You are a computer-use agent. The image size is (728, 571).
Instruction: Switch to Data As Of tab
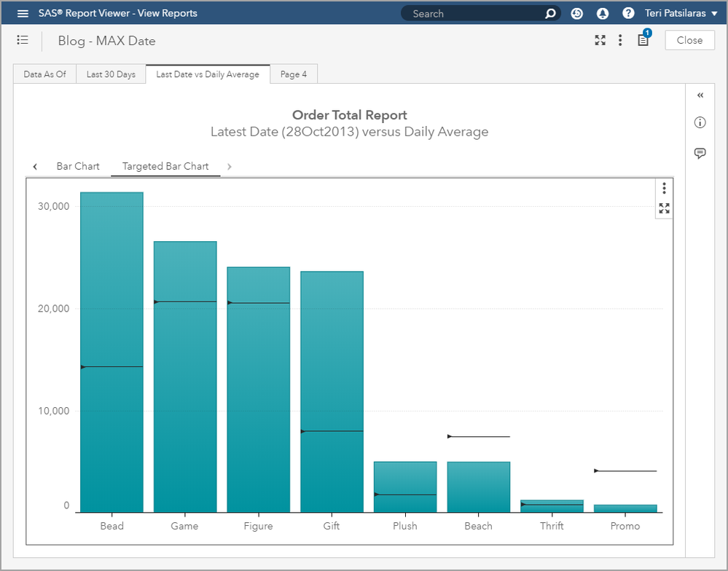(x=44, y=74)
